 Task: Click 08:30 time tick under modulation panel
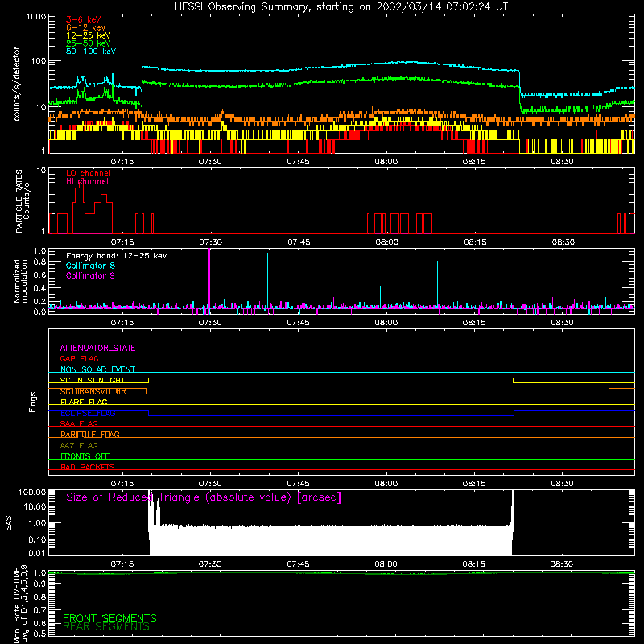coord(562,323)
